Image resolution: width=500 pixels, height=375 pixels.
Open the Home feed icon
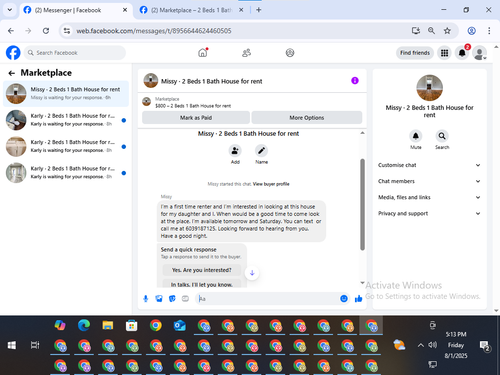[x=203, y=53]
